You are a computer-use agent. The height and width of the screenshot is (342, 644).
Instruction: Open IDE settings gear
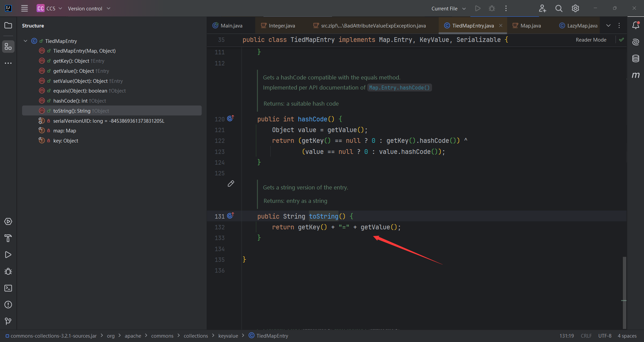click(x=576, y=8)
